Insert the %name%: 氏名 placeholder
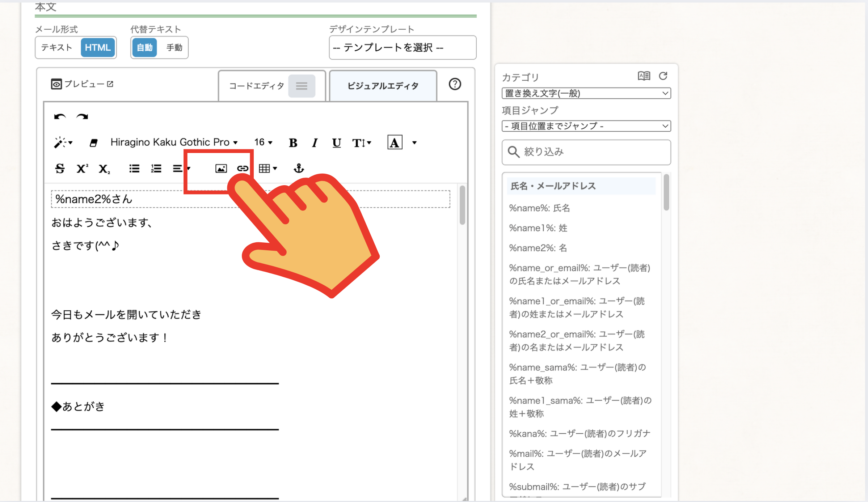Screen dimensions: 868x502 click(x=539, y=208)
